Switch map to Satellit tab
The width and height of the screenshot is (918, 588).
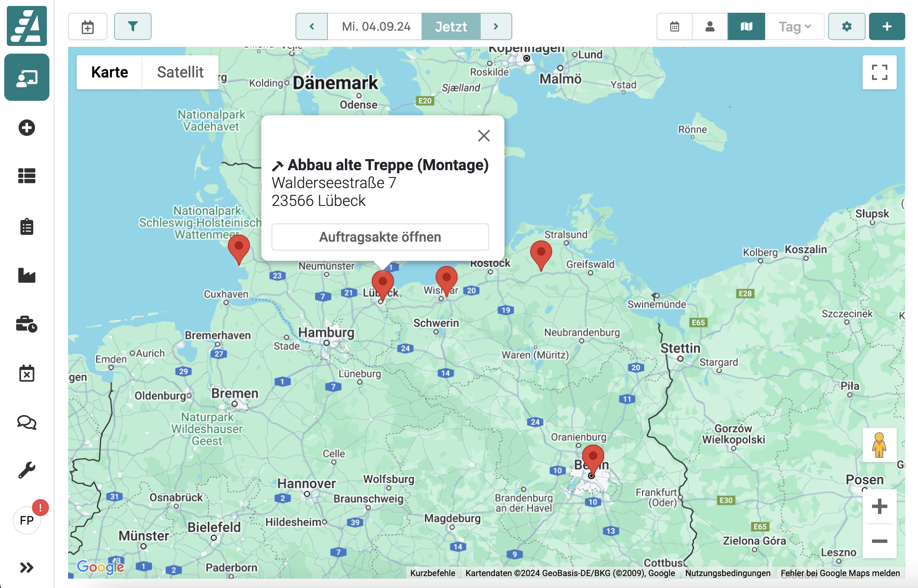click(180, 72)
